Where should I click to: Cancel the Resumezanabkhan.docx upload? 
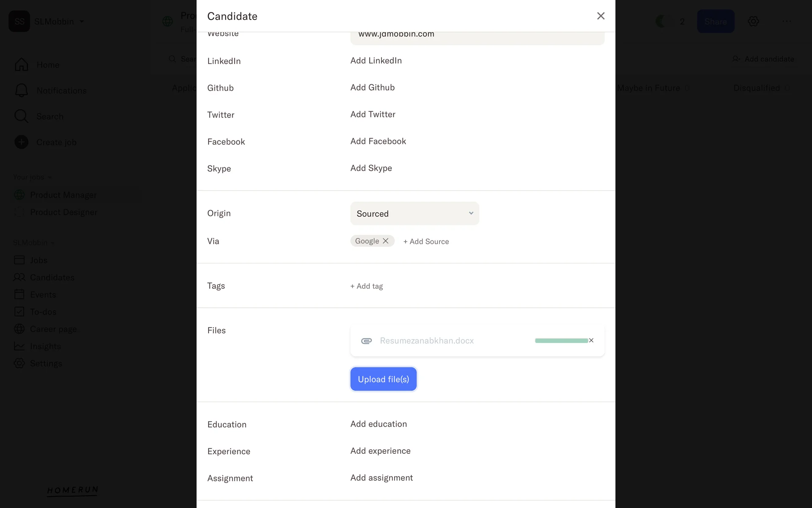click(x=591, y=340)
